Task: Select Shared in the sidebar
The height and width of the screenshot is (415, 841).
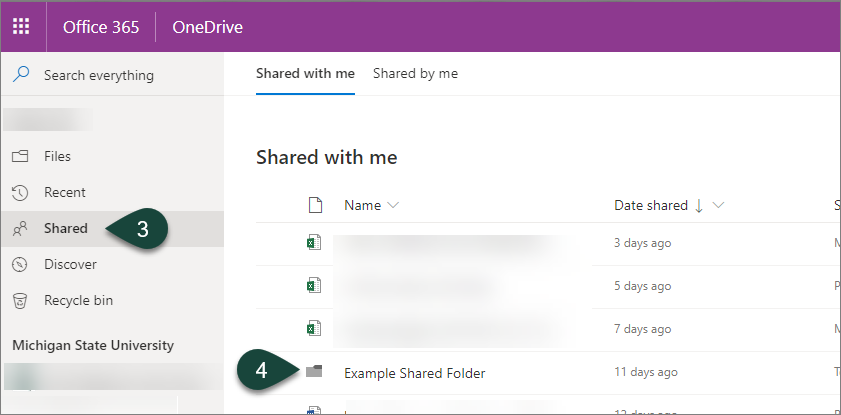Action: [112, 228]
